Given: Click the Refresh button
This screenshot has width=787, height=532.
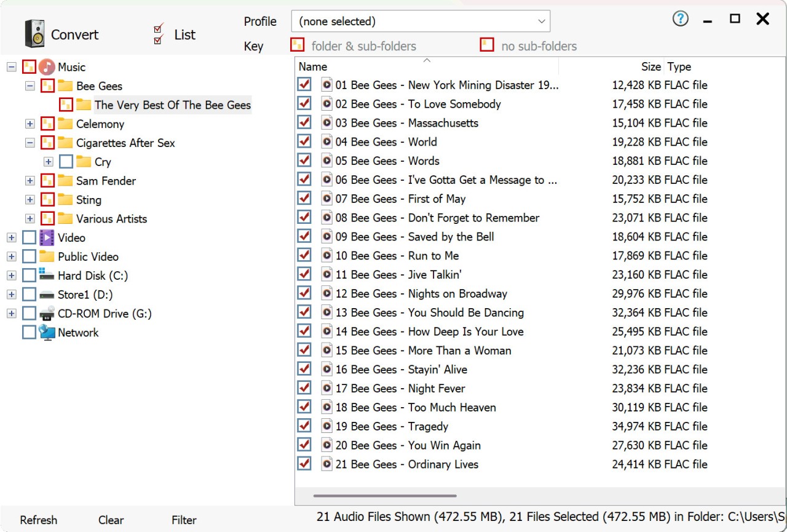Looking at the screenshot, I should coord(38,520).
